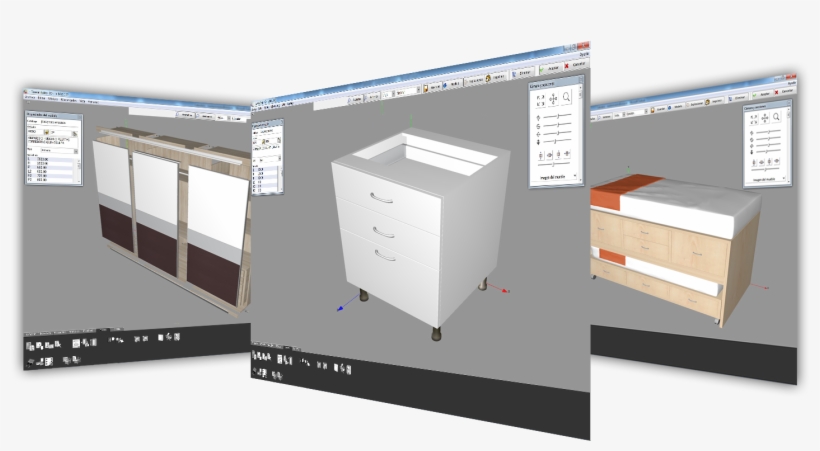Click Eliminar in the center window toolbar
The width and height of the screenshot is (820, 451).
522,73
